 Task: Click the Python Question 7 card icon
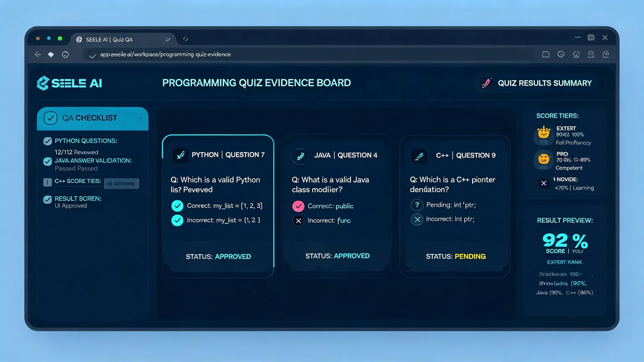180,155
